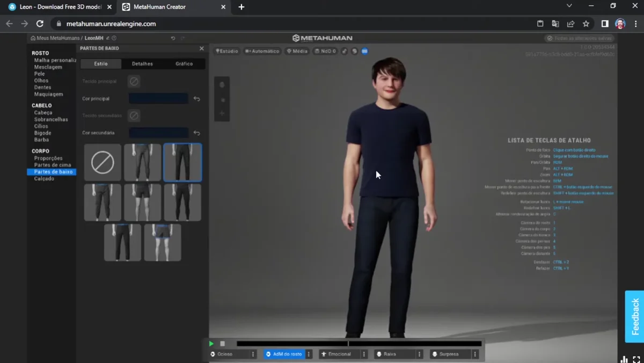This screenshot has height=363, width=644.
Task: Open the help icon beside LeonMH
Action: (114, 38)
